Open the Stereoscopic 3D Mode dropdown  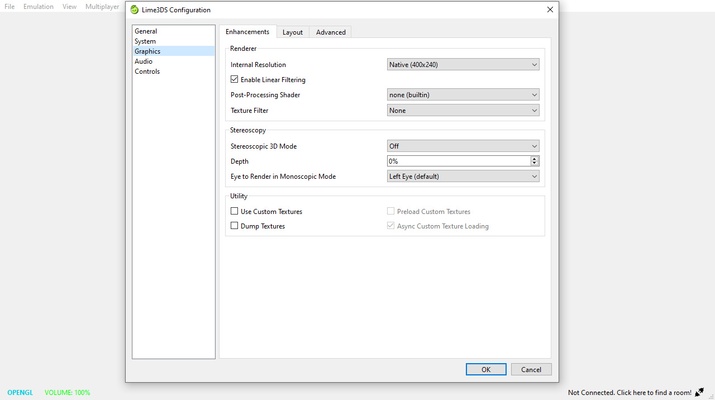click(x=463, y=146)
